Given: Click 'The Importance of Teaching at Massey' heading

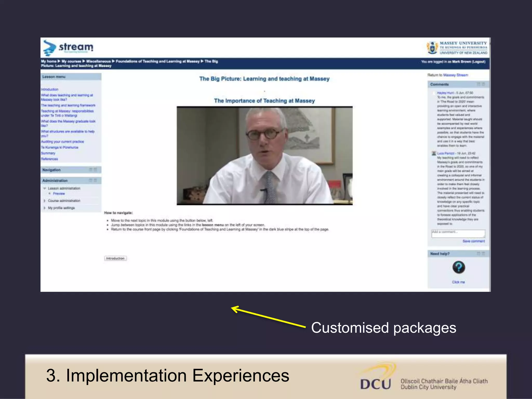Looking at the screenshot, I should coord(264,101).
